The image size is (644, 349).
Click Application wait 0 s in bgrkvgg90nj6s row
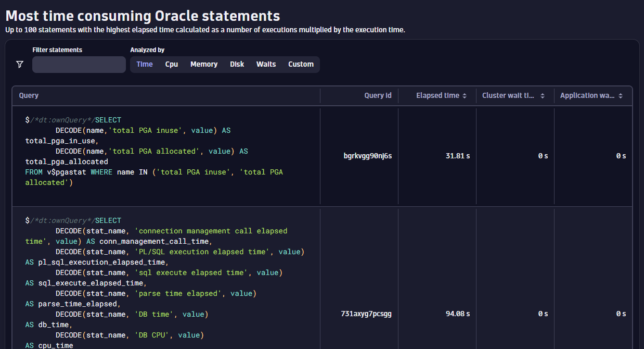click(621, 156)
